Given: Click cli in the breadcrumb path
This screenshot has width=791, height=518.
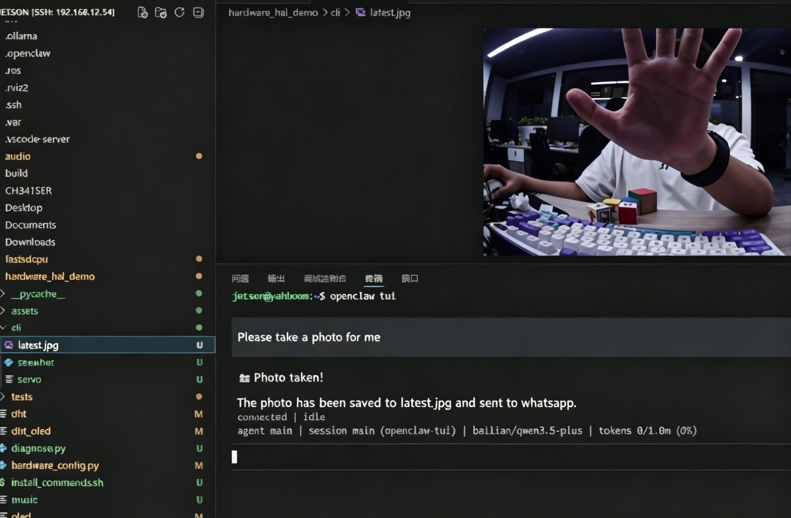Looking at the screenshot, I should 335,13.
